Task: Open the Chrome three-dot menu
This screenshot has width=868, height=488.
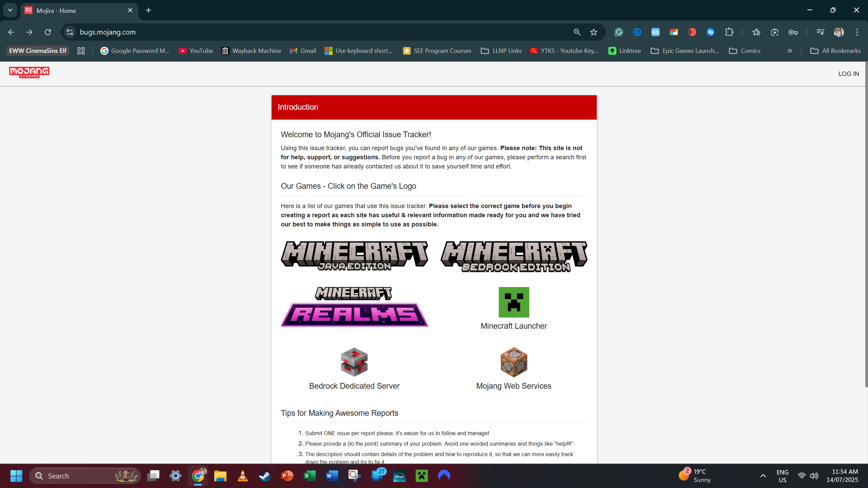Action: [857, 32]
